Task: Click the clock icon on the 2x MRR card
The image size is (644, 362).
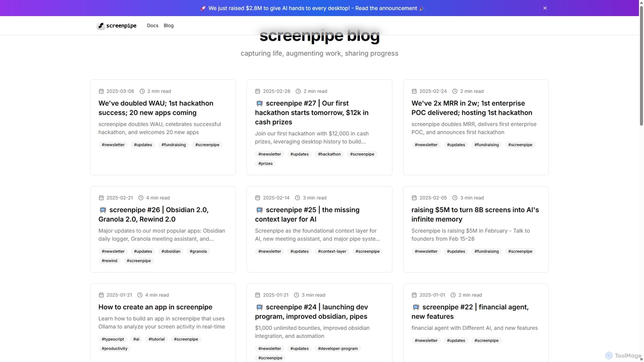Action: (x=455, y=92)
